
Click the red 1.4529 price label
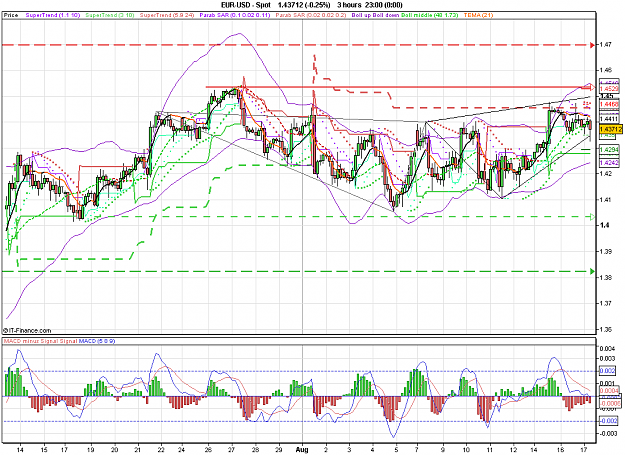pos(609,88)
